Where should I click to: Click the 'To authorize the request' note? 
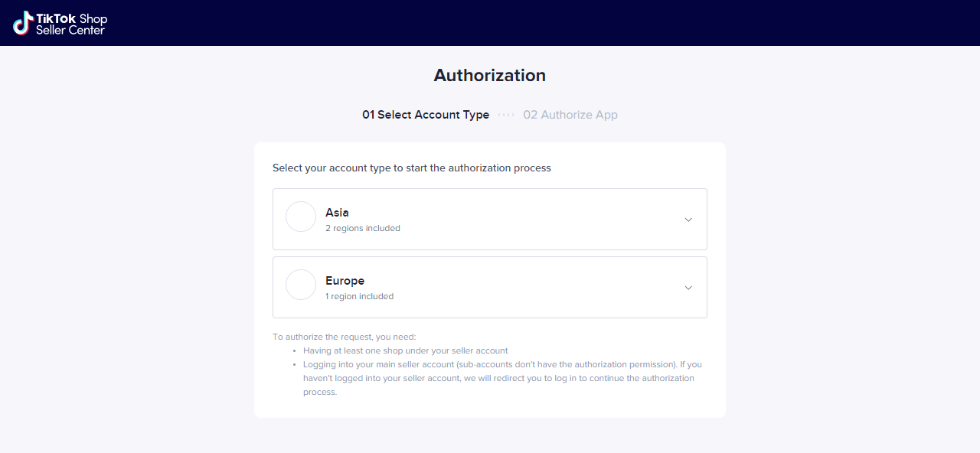point(344,337)
